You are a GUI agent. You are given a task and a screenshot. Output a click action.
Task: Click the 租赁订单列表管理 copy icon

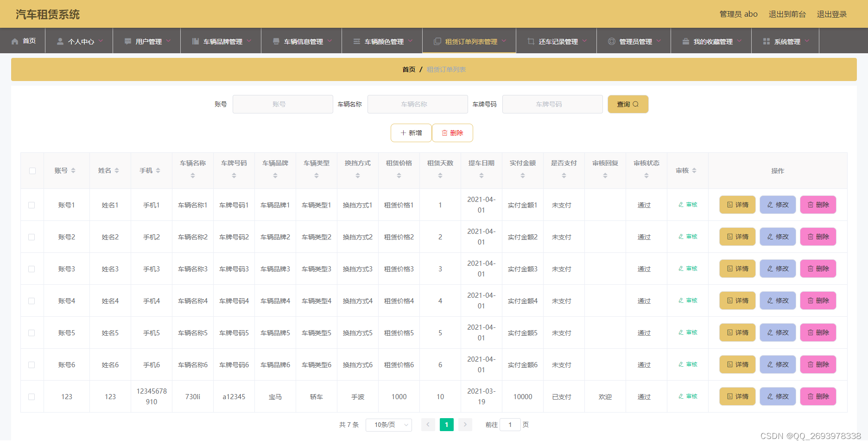pos(437,41)
